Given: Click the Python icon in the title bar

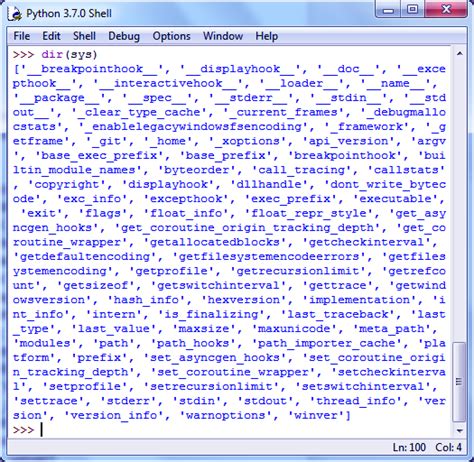Looking at the screenshot, I should [15, 14].
